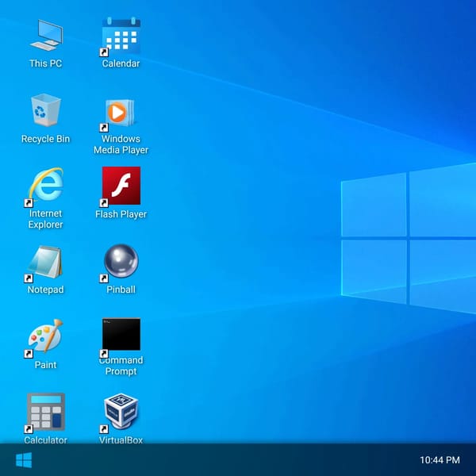Screen dimensions: 476x476
Task: Click the VirtualBox cube icon
Action: [121, 411]
